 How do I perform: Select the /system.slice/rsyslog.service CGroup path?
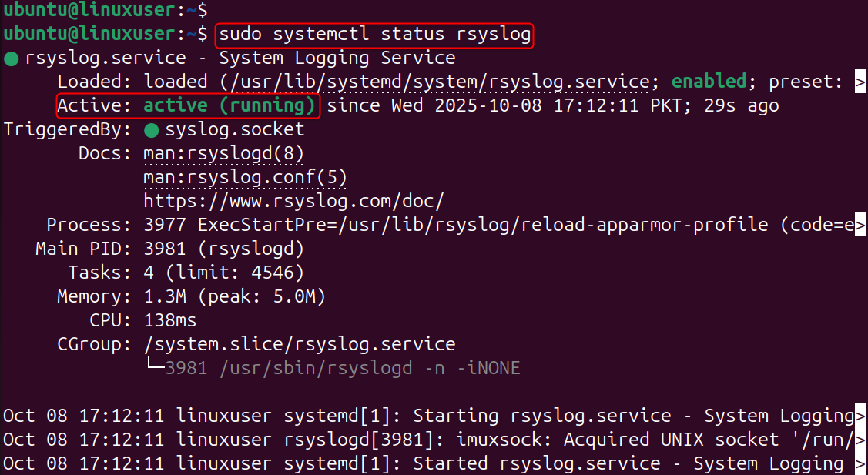point(299,344)
